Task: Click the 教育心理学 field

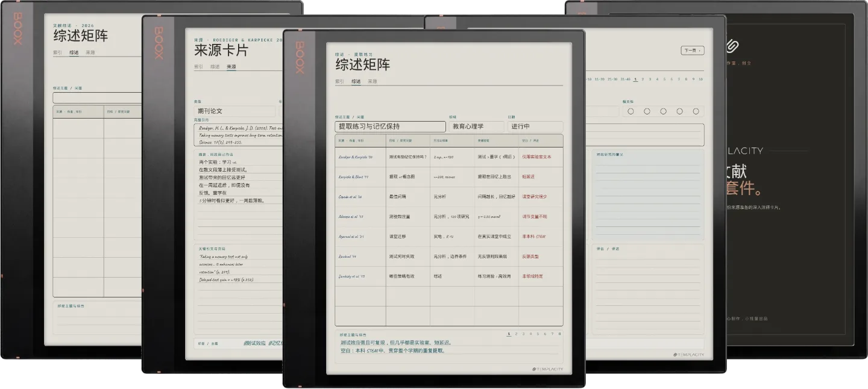Action: [x=476, y=126]
